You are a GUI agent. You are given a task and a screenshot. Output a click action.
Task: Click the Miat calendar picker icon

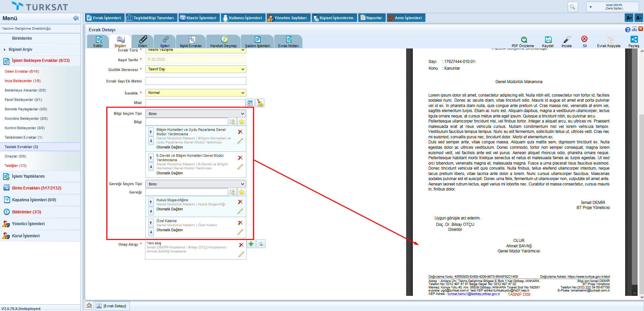tap(250, 103)
